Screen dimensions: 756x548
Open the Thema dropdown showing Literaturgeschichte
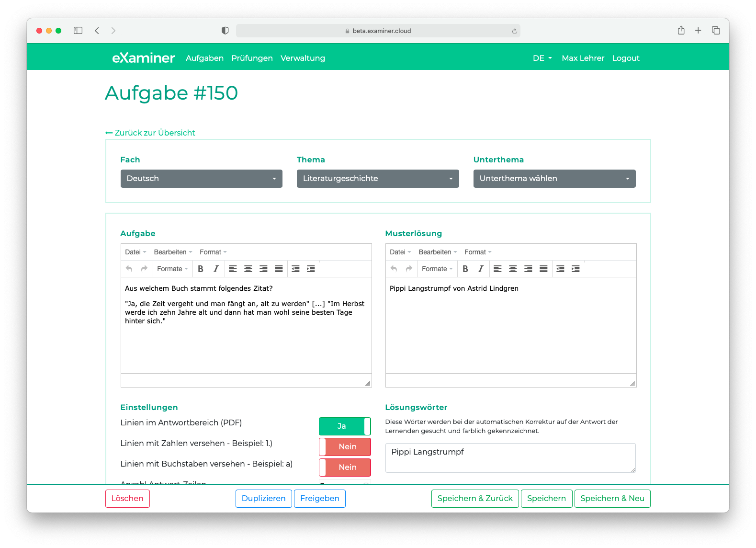coord(378,179)
